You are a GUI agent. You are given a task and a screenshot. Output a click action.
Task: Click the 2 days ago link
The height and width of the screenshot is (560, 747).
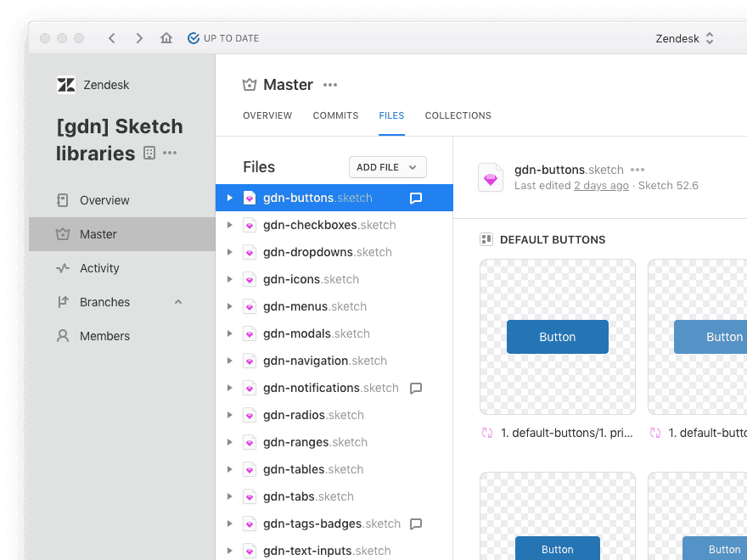coord(601,185)
